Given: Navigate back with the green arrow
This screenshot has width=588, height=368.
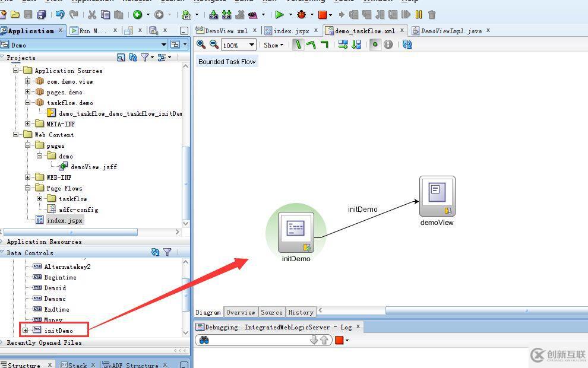Looking at the screenshot, I should pos(138,15).
